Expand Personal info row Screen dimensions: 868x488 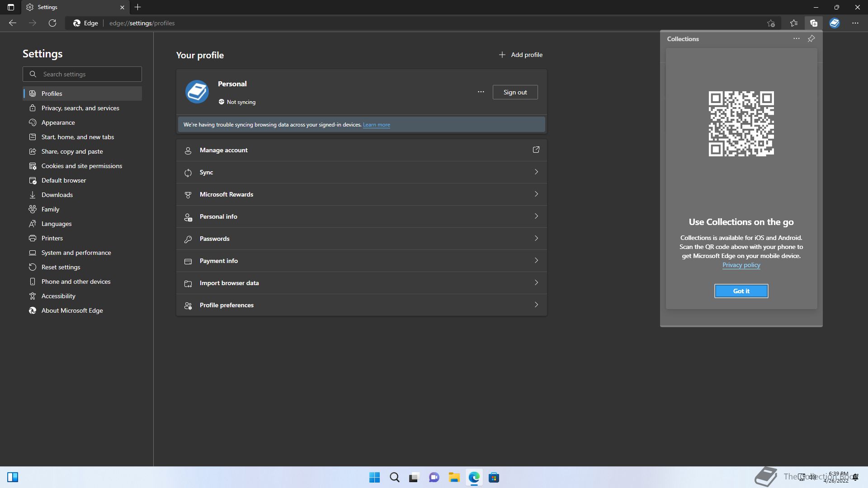pyautogui.click(x=362, y=216)
